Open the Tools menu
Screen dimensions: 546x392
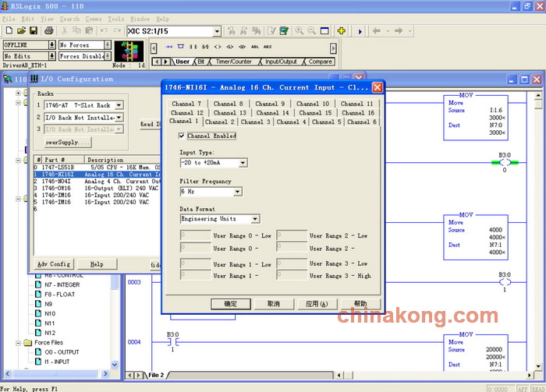pos(115,19)
